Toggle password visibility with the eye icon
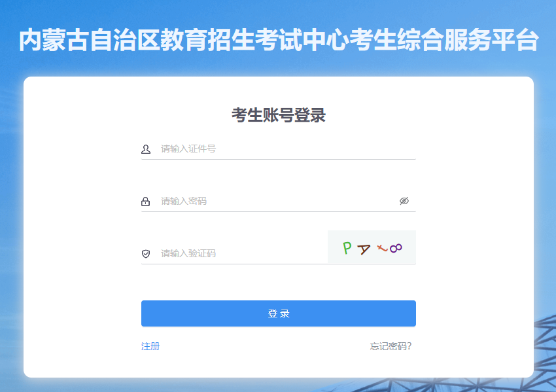This screenshot has height=392, width=556. coord(404,201)
